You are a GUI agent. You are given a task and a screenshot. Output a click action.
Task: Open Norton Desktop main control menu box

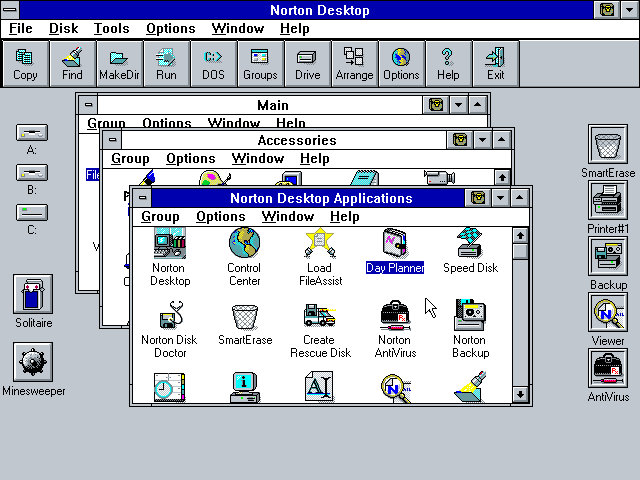10,9
